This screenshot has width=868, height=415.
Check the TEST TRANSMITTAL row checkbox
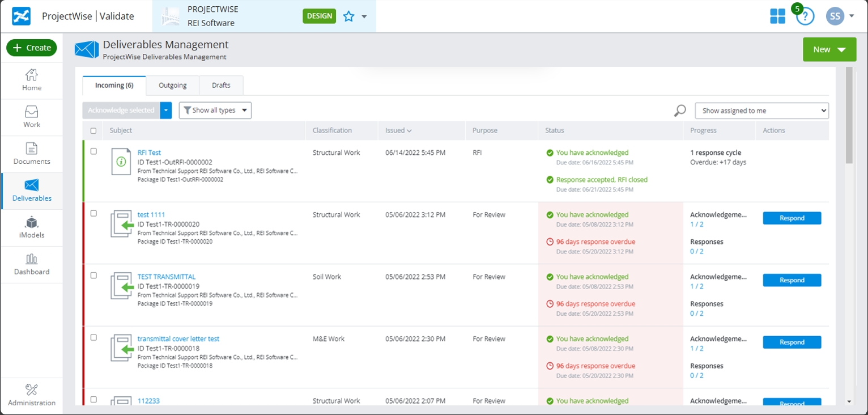(x=93, y=276)
